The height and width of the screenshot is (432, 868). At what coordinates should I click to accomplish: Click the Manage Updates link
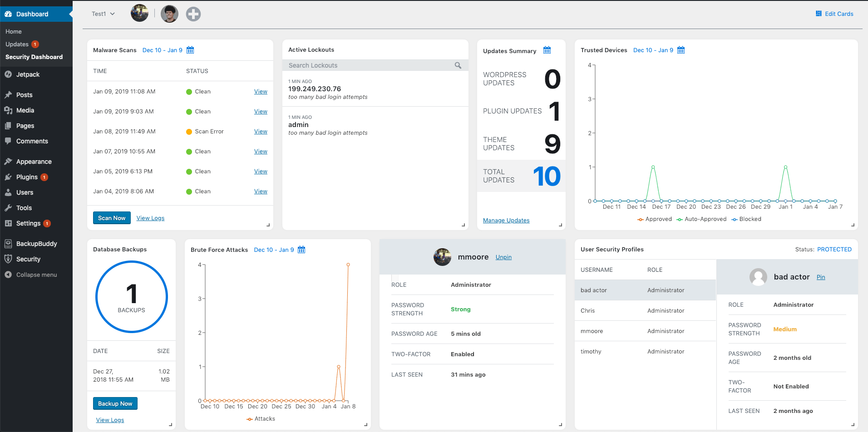pyautogui.click(x=506, y=220)
